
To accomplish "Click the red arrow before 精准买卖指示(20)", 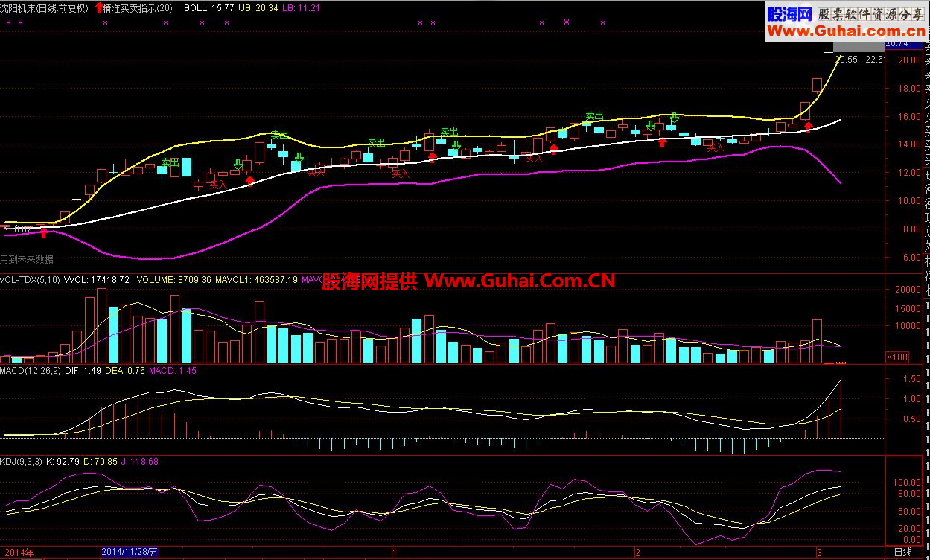I will (x=99, y=8).
